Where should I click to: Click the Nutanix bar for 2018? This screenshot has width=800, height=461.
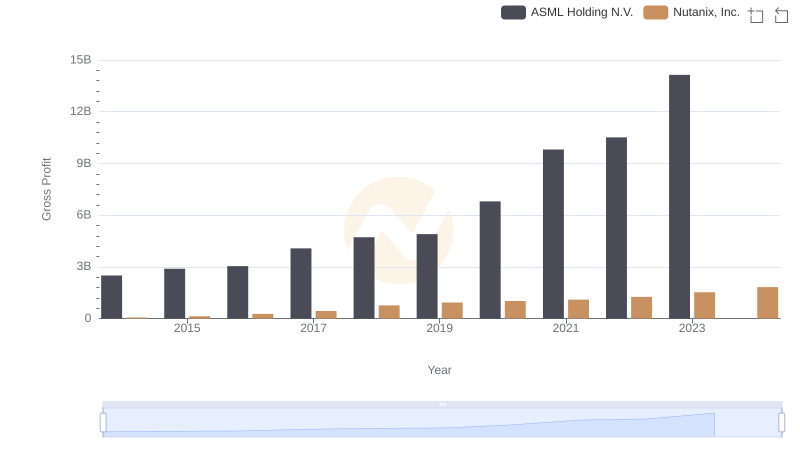[389, 312]
